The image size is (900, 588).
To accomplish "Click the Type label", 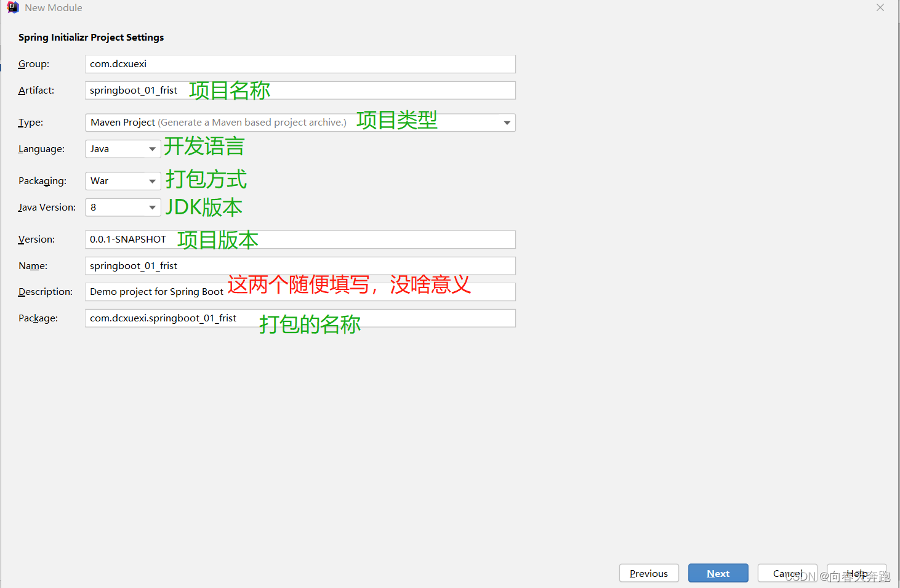I will click(x=31, y=123).
